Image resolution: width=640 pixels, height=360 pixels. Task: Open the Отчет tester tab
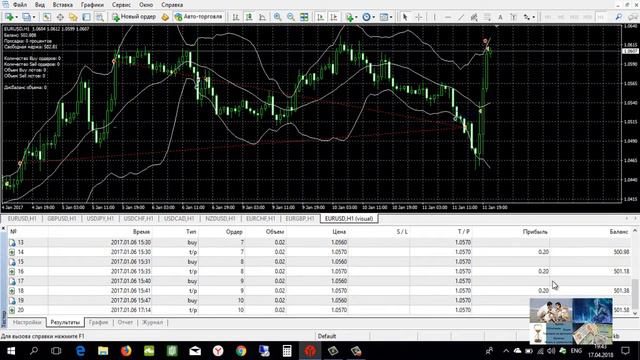coord(125,322)
